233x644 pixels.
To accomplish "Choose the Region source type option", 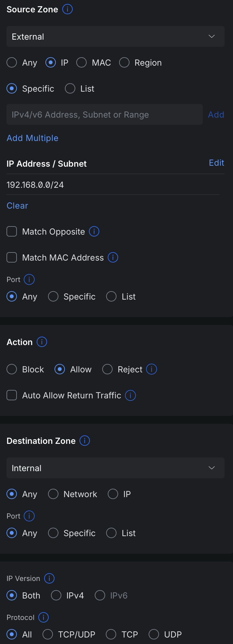I will pyautogui.click(x=124, y=63).
